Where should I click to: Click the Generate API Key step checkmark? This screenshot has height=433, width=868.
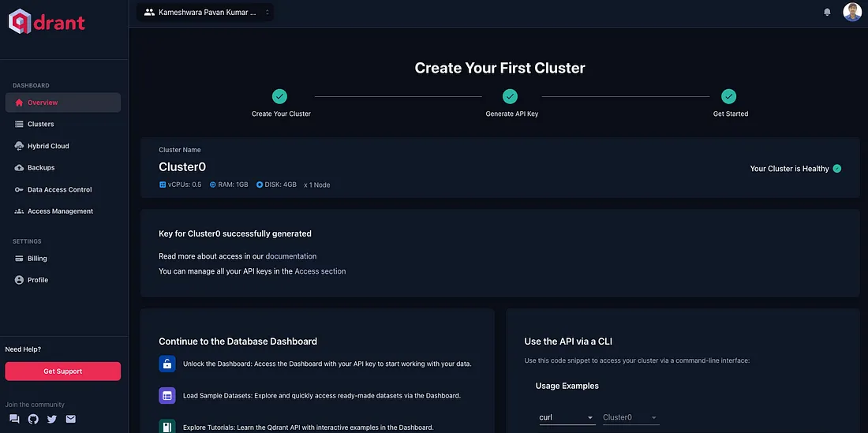(510, 96)
